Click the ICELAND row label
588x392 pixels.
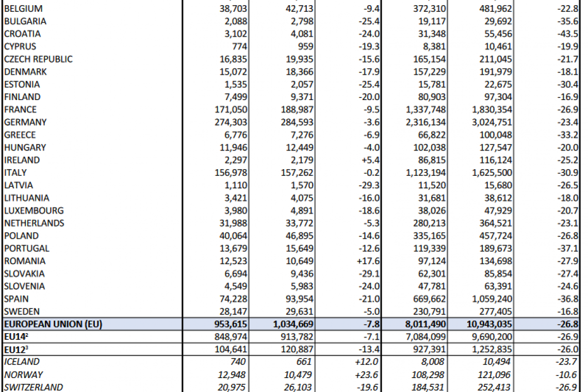[x=22, y=362]
